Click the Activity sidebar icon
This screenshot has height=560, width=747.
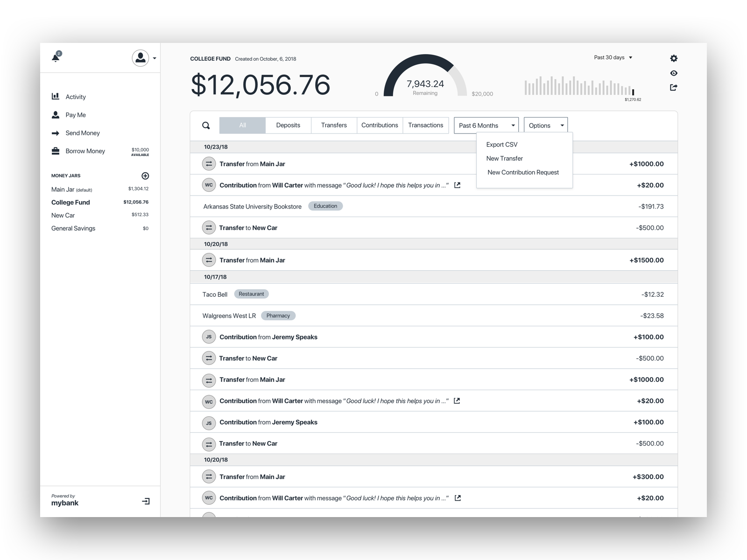(56, 96)
